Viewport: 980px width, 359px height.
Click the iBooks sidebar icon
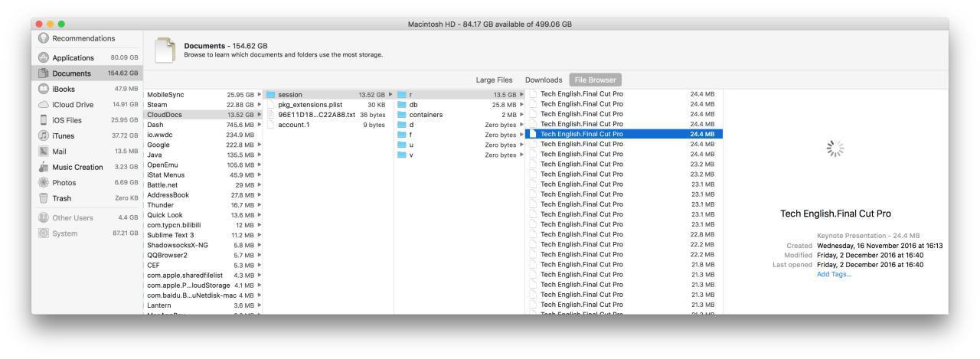(43, 89)
